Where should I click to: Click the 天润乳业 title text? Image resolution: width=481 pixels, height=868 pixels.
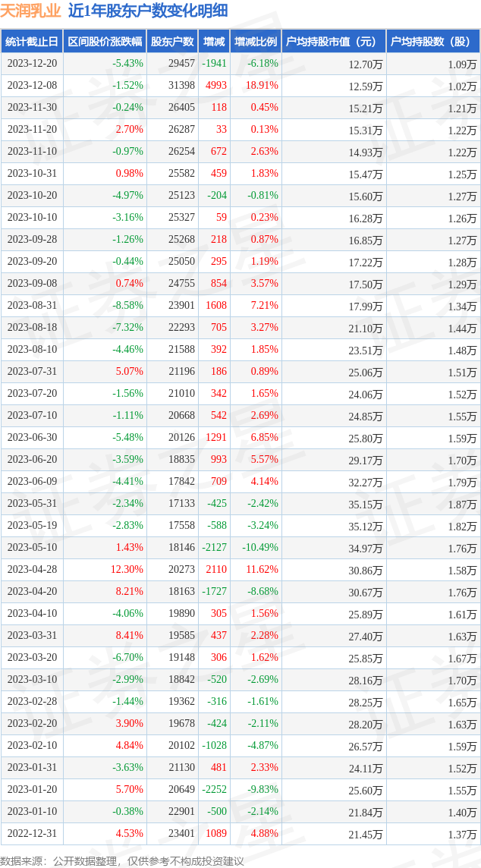(x=31, y=11)
